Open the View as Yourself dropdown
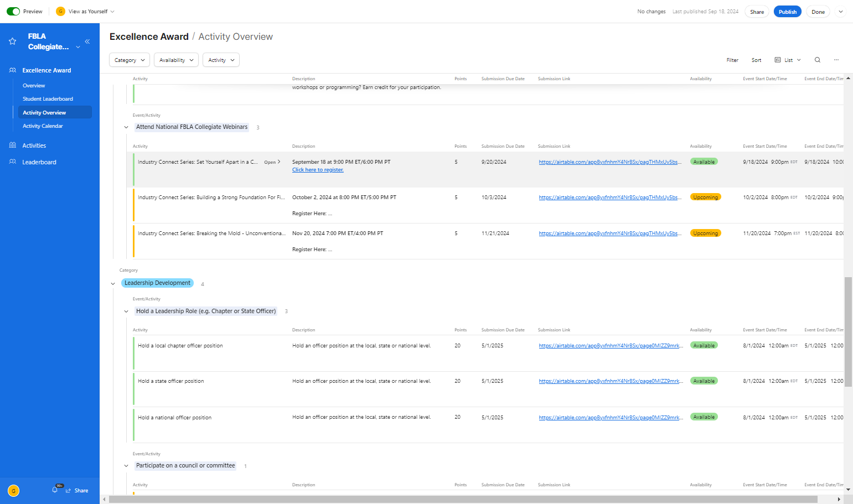The width and height of the screenshot is (853, 504). coord(85,12)
